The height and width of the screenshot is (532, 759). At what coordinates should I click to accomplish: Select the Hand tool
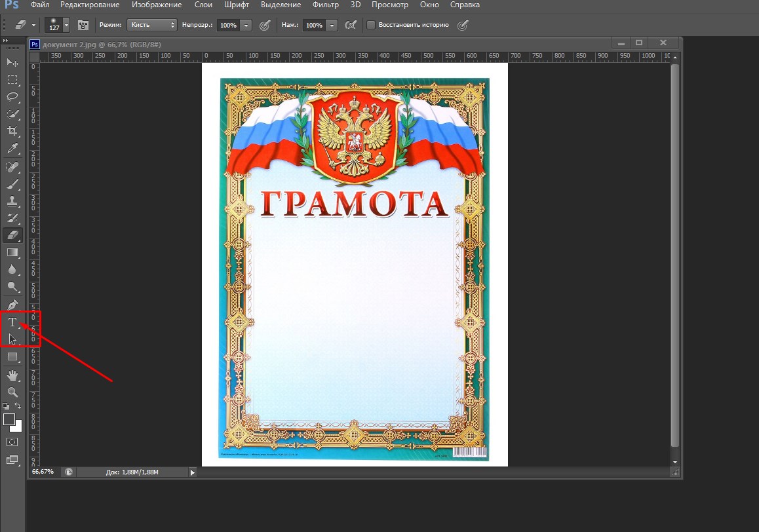pos(12,375)
